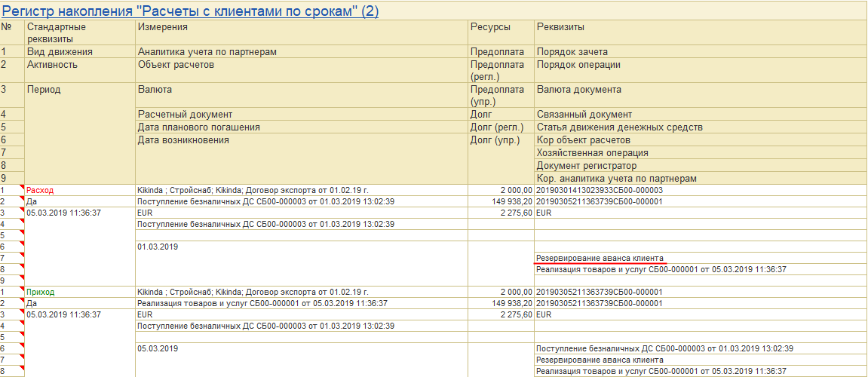Screen dimensions: 868x377
Task: Click the underlined 'Резервирование аванса клиента' cell
Action: [x=600, y=258]
